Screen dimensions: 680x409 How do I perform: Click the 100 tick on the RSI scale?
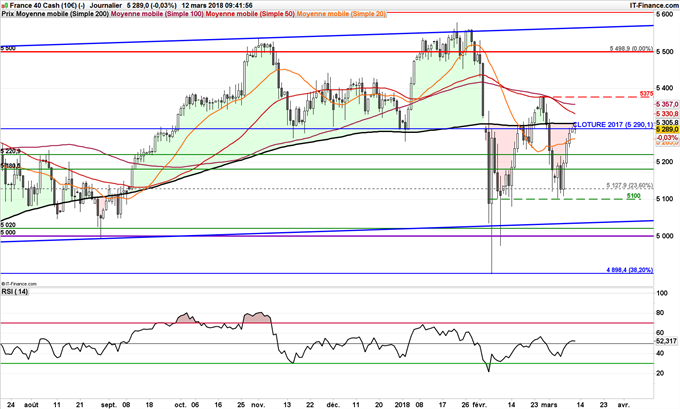662,294
